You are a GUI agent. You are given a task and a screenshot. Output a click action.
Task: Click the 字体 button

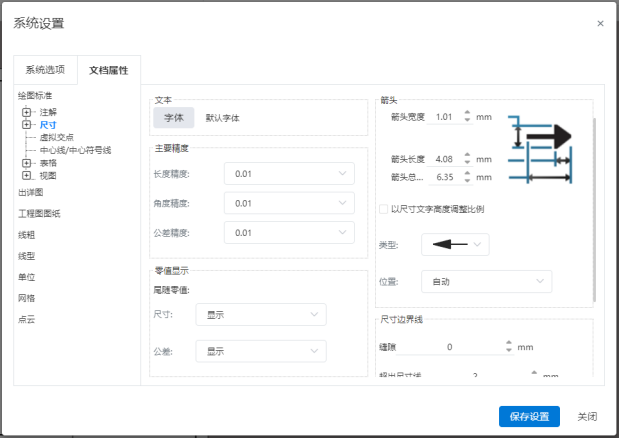pyautogui.click(x=174, y=118)
